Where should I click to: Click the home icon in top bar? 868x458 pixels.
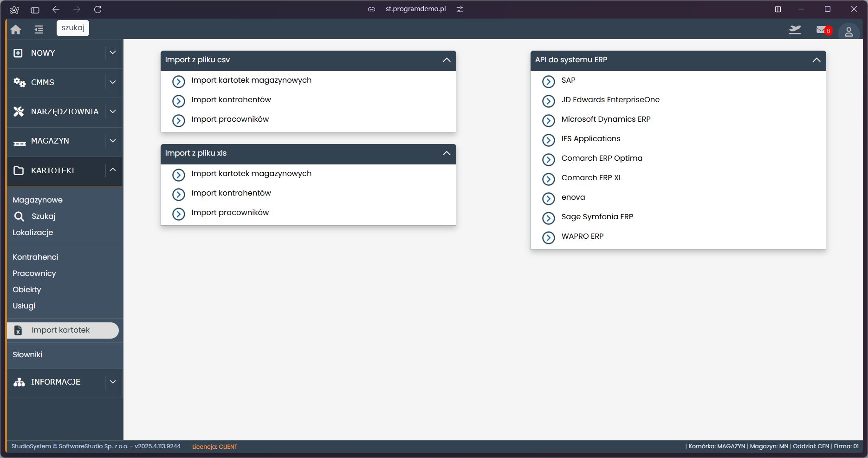pos(16,30)
